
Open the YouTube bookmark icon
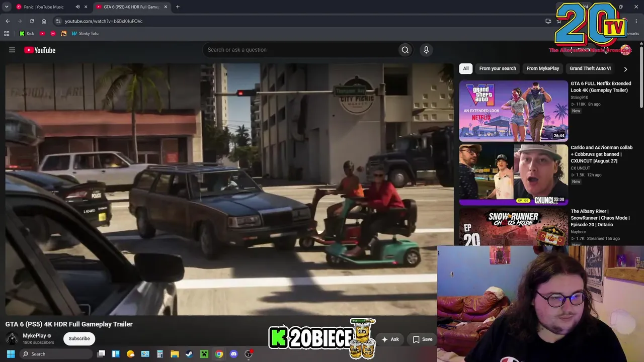42,34
